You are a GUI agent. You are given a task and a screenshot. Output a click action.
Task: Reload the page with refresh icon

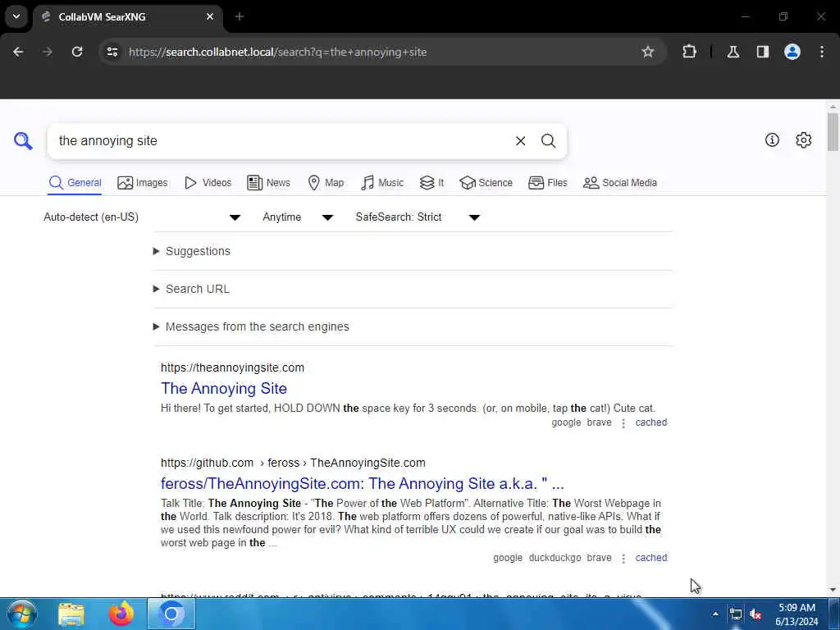click(x=77, y=52)
